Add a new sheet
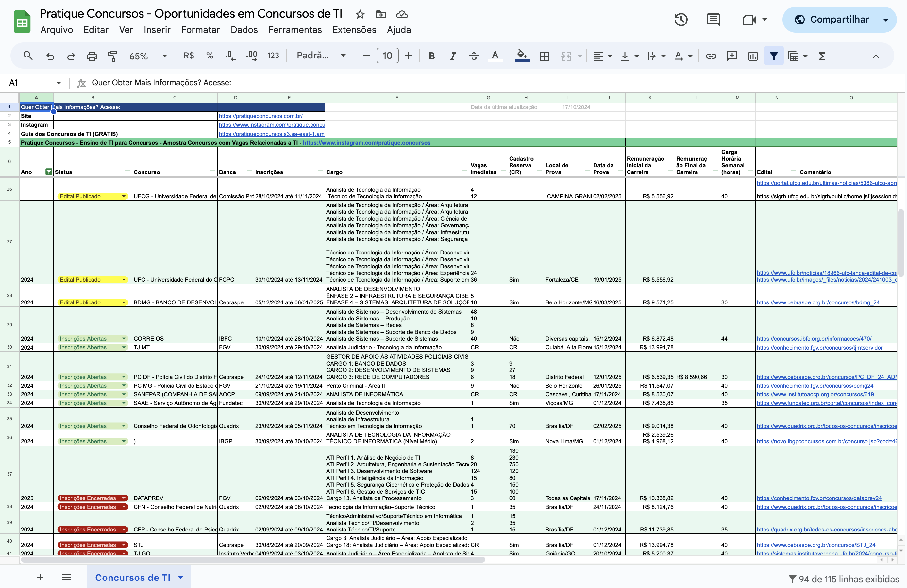The image size is (907, 588). tap(40, 577)
